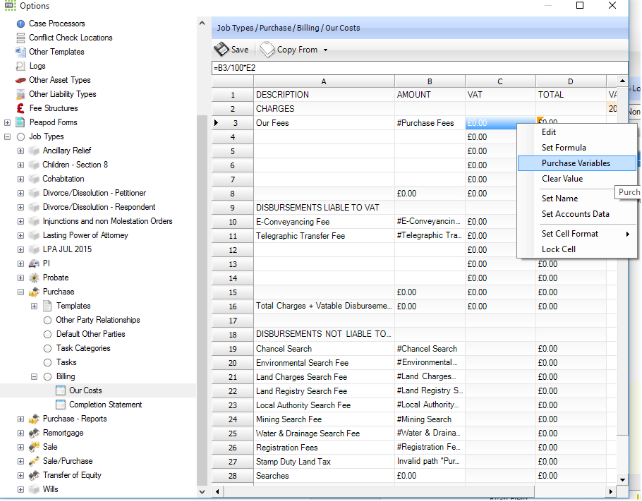
Task: Select the Default Other Parties radio button
Action: (47, 334)
